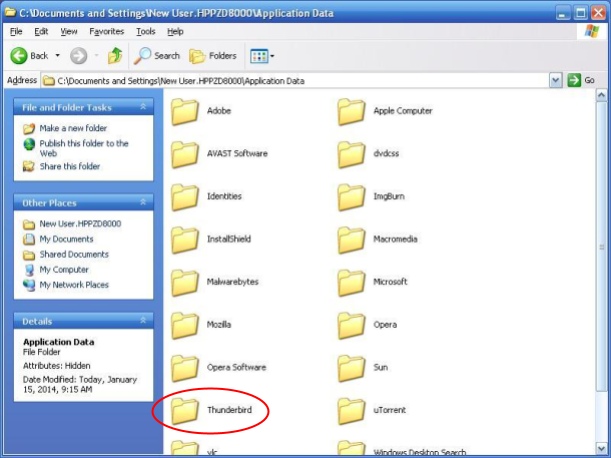
Task: Open the Help menu
Action: 175,32
